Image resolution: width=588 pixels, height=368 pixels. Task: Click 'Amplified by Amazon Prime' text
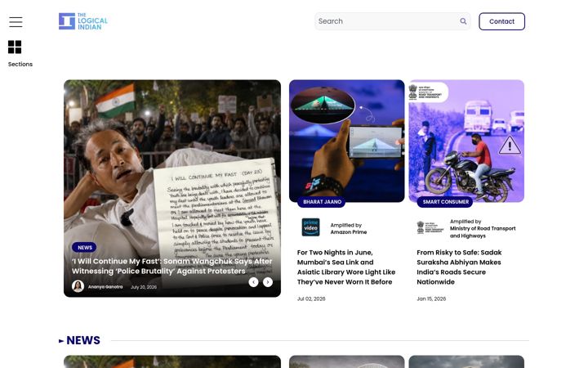(349, 229)
